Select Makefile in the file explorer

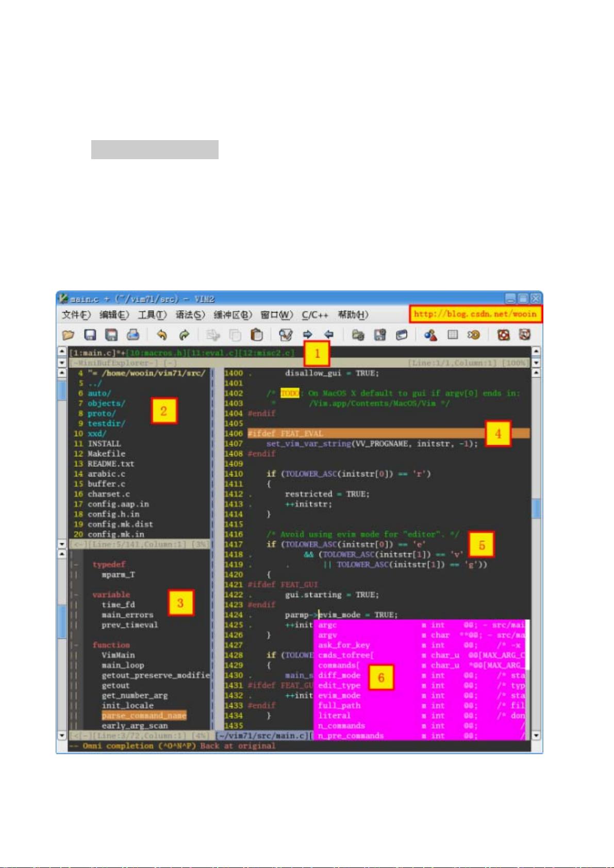tap(106, 454)
